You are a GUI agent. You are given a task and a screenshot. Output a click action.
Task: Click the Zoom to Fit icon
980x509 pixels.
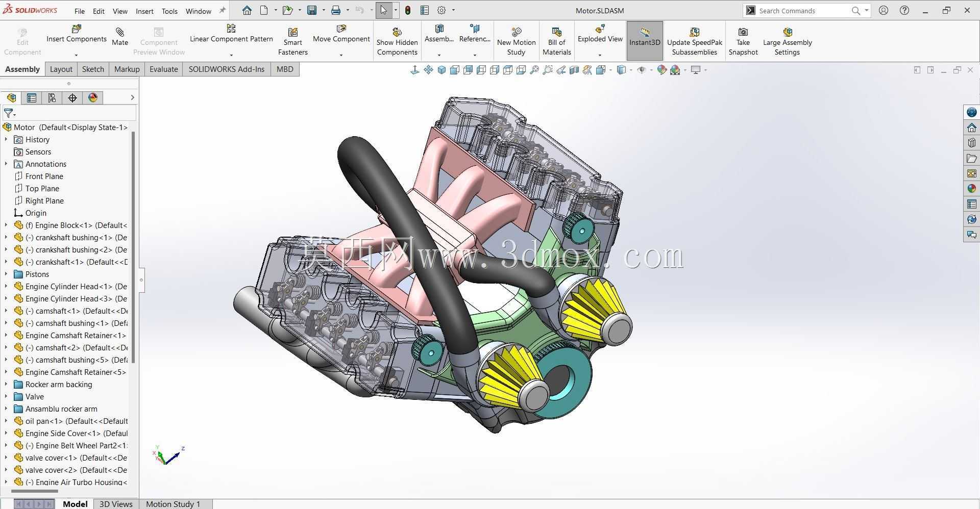click(534, 70)
